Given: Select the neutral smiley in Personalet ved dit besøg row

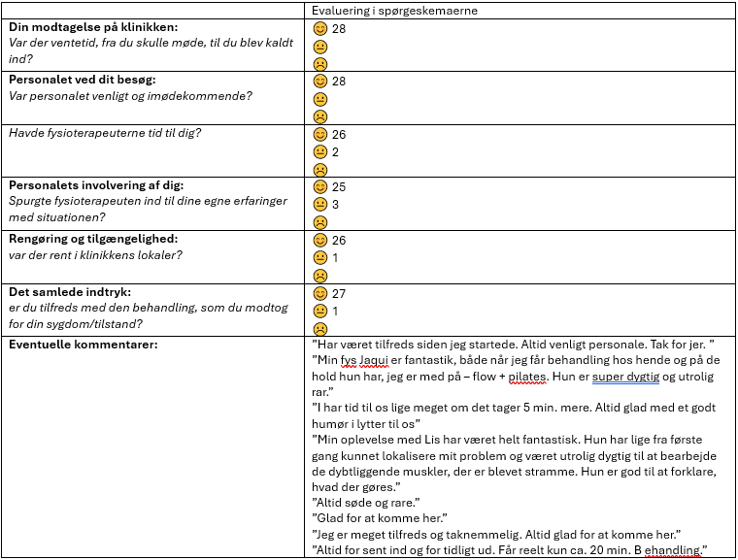Looking at the screenshot, I should tap(319, 99).
